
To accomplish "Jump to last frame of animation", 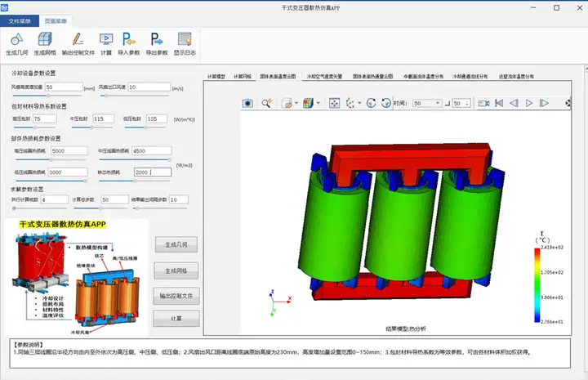I will click(x=544, y=103).
